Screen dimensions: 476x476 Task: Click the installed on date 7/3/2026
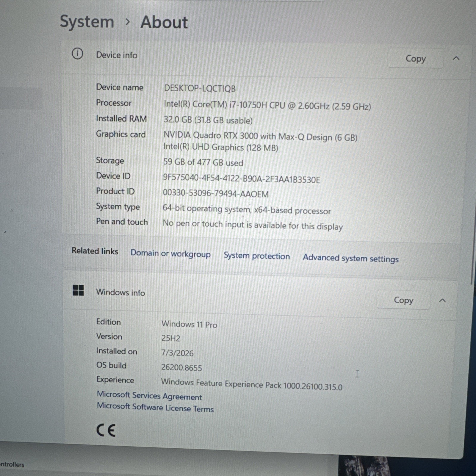[177, 353]
